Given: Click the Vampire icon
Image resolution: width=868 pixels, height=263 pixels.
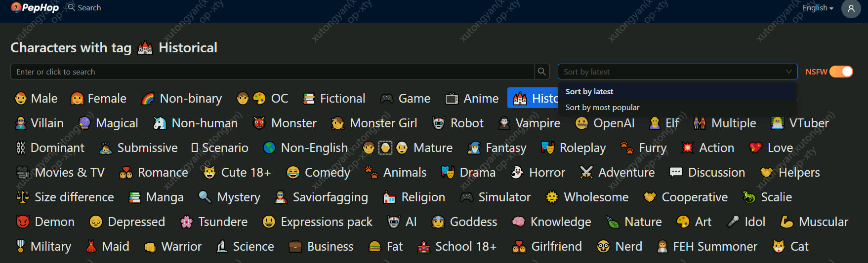Looking at the screenshot, I should (x=504, y=123).
